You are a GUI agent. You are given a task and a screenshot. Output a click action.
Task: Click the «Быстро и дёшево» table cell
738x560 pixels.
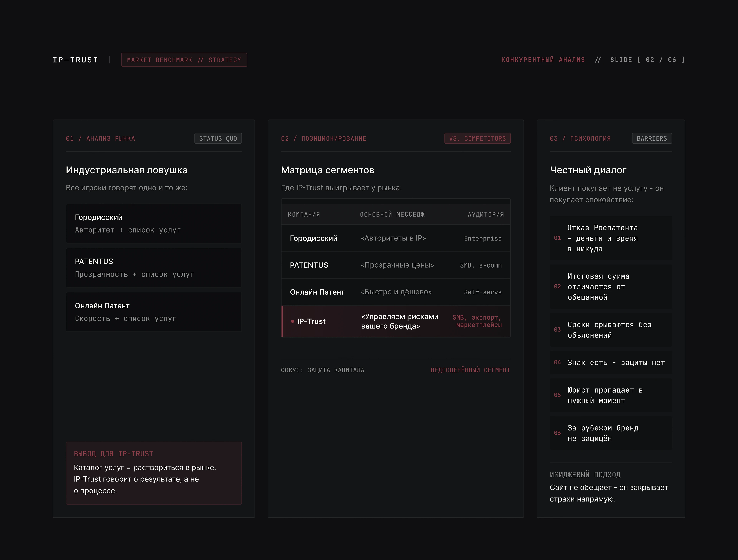(x=396, y=292)
